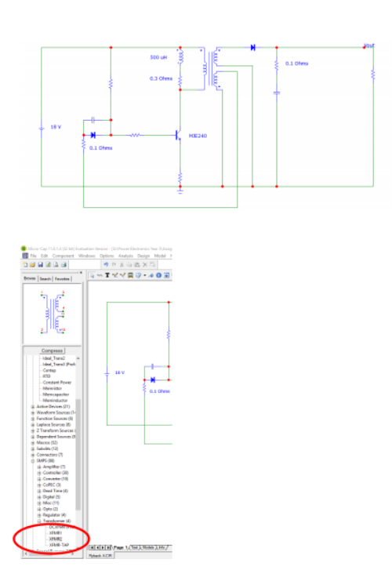Viewport: 392px width, 588px height.
Task: Collapse the SMPS tree node
Action: [33, 460]
